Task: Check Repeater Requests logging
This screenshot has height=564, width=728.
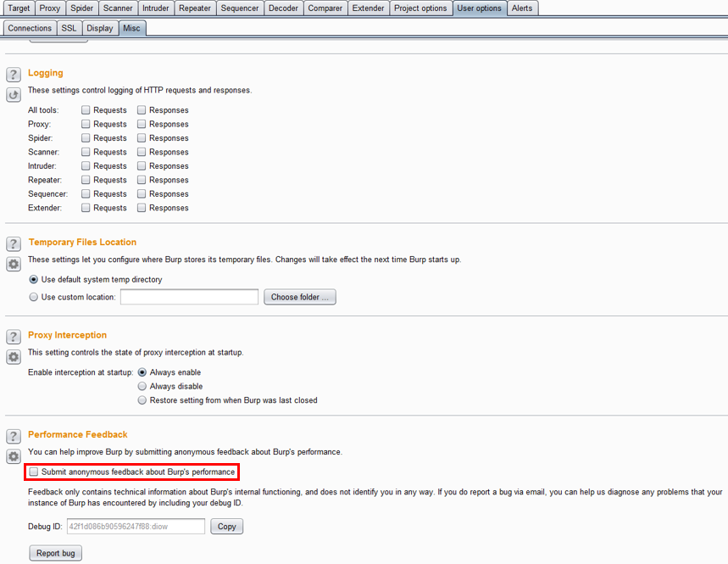Action: 86,180
